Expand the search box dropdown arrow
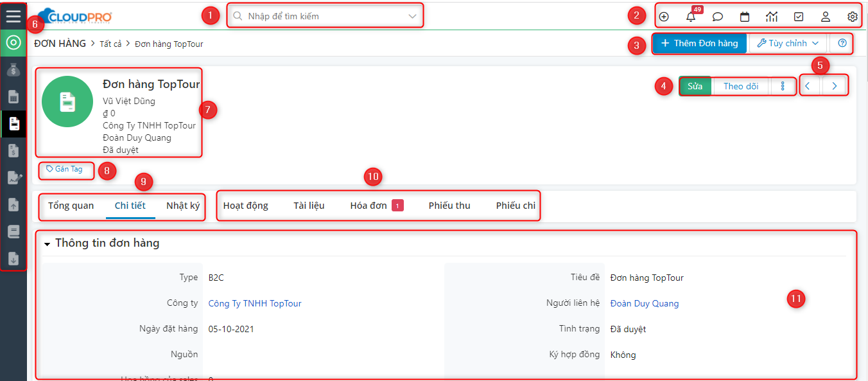868x381 pixels. coord(412,16)
